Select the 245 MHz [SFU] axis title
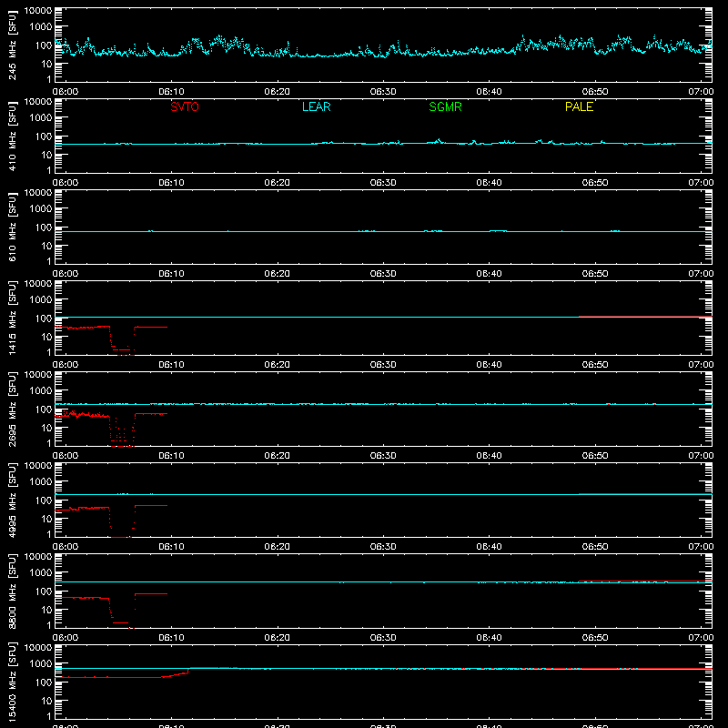 point(12,45)
